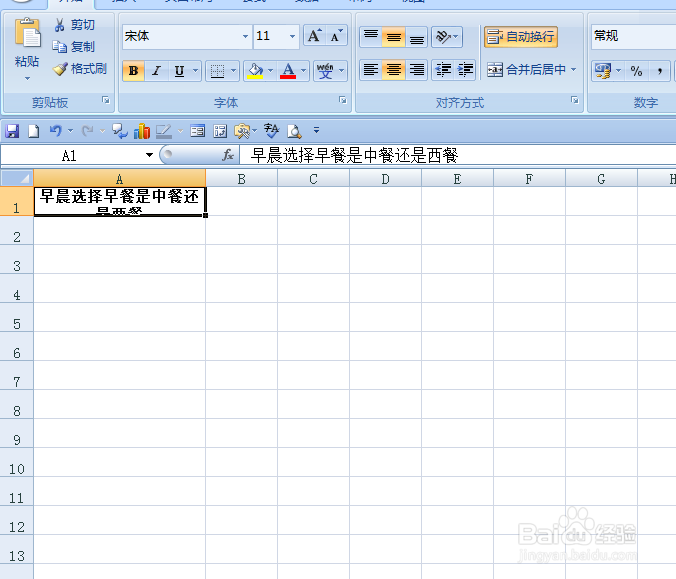Toggle italic formatting
This screenshot has height=579, width=676.
pos(156,70)
